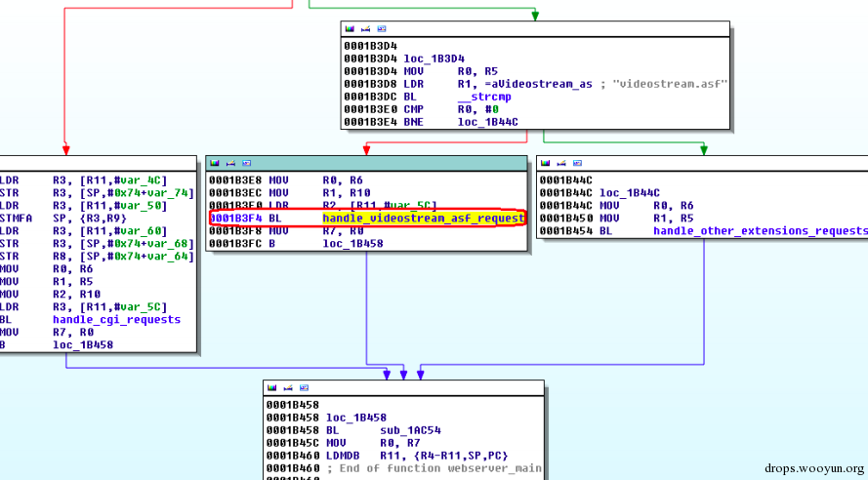Follow the handle_other_extensions_requests function reference

click(761, 230)
